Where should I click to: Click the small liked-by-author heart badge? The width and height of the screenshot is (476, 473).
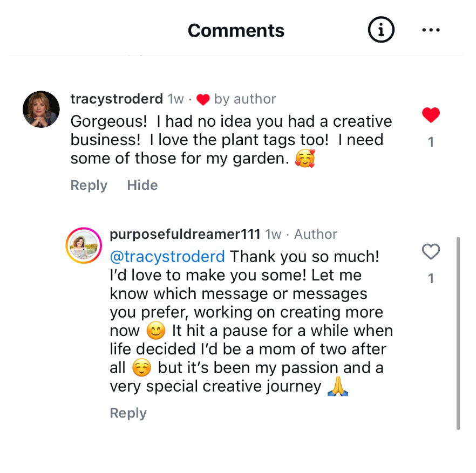pos(203,100)
